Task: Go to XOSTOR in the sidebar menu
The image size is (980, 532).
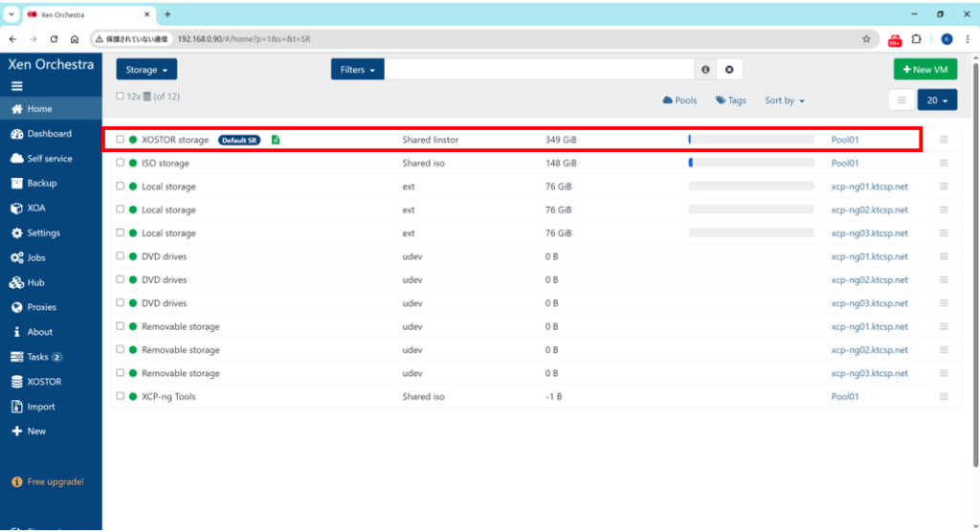Action: coord(44,382)
